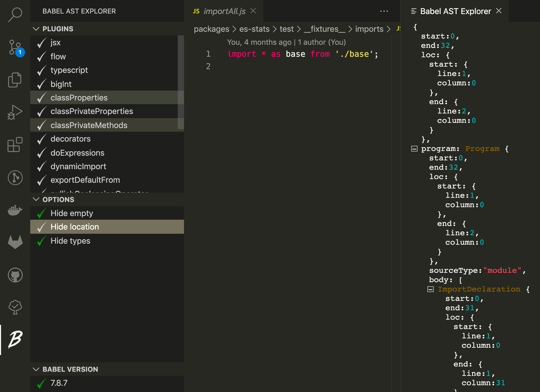540x392 pixels.
Task: Collapse the BABEL VERSION section
Action: pos(36,369)
